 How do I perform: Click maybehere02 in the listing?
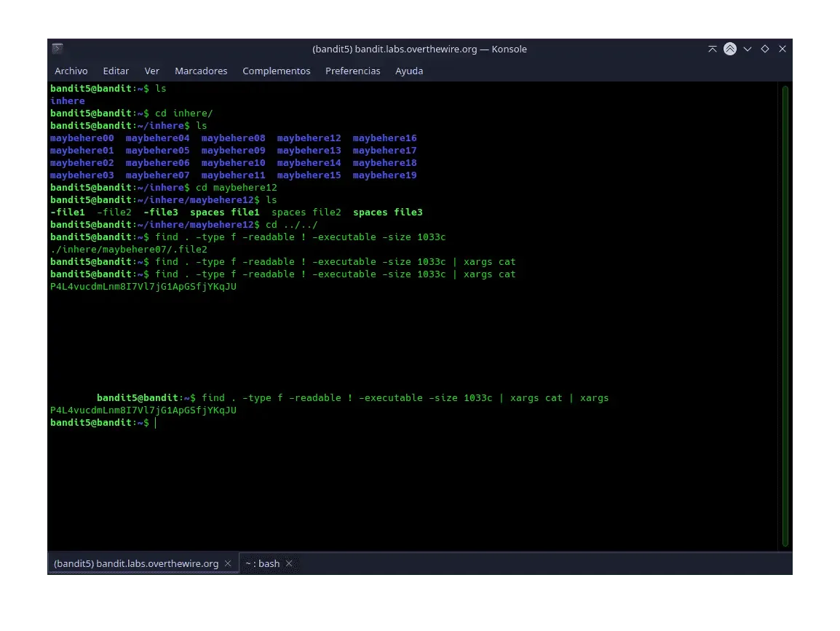pyautogui.click(x=82, y=163)
